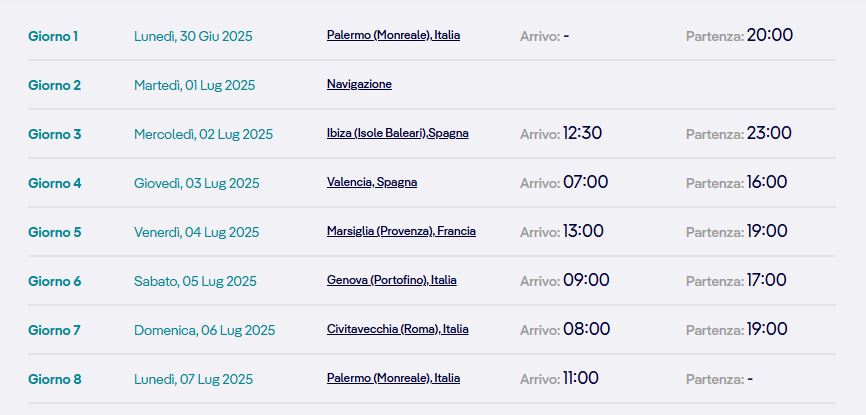866x415 pixels.
Task: Open Civitavecchia (Roma), Italia link
Action: [398, 329]
